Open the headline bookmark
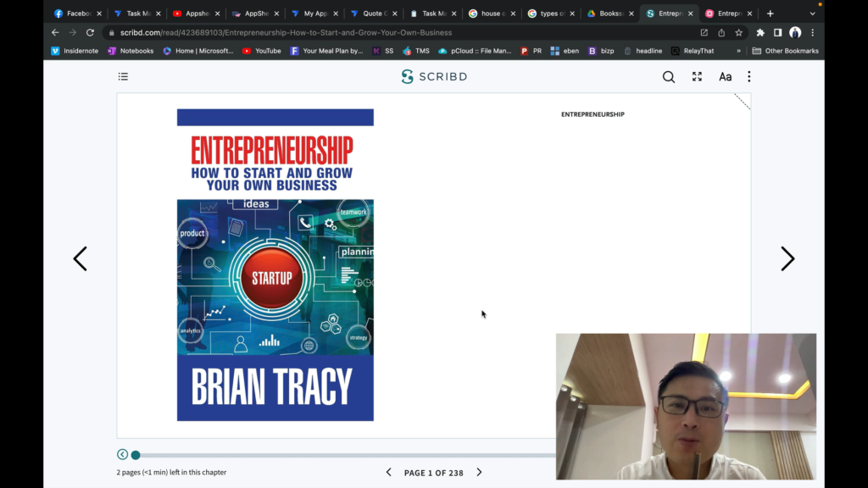Screen dimensions: 868x488 [643, 51]
